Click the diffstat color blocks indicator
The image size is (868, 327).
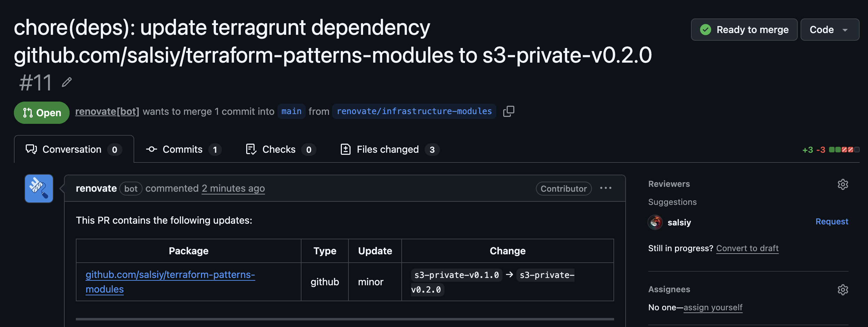click(x=844, y=150)
